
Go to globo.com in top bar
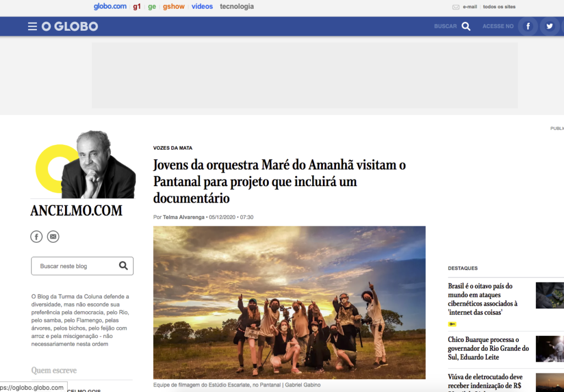110,7
